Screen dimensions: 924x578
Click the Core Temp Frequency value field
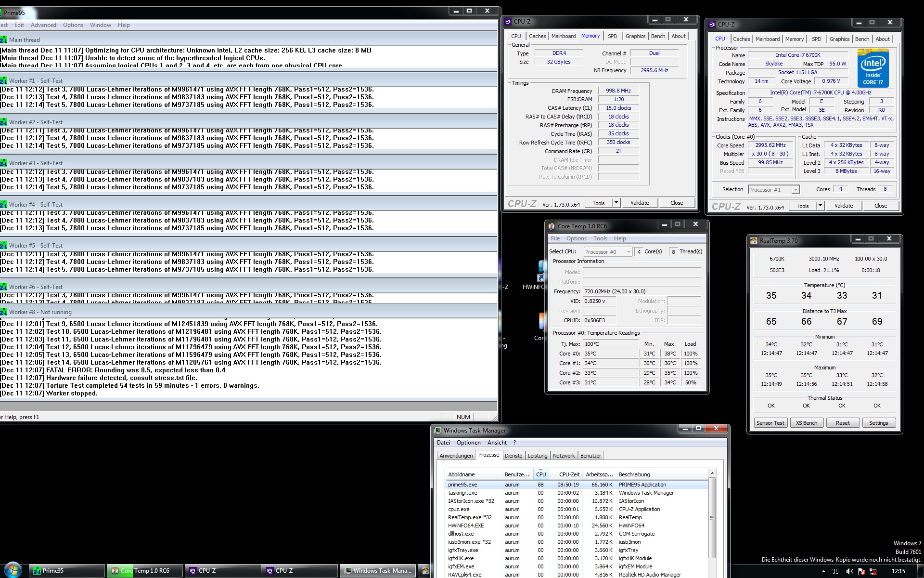(x=642, y=291)
